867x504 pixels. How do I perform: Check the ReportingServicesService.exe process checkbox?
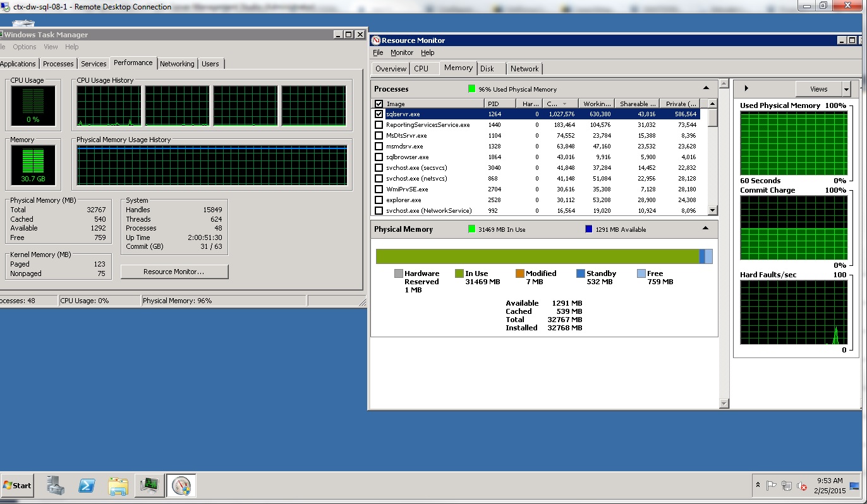379,125
